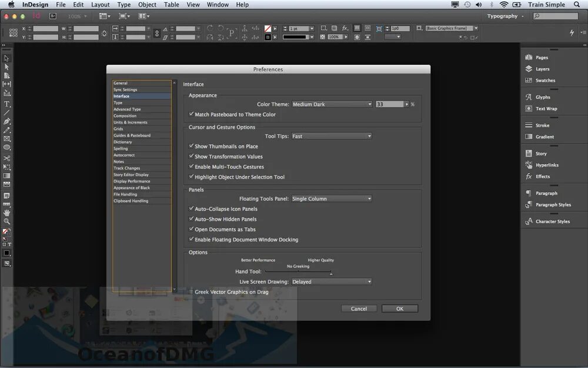
Task: Select the Note tool
Action: pos(6,195)
